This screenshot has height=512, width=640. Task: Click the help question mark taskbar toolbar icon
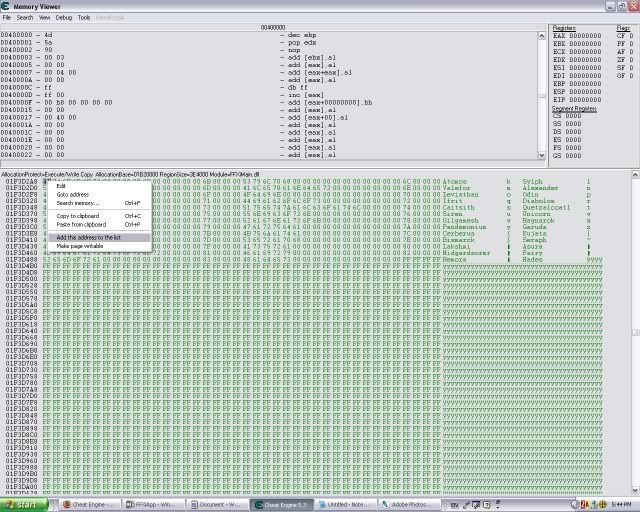pos(486,505)
